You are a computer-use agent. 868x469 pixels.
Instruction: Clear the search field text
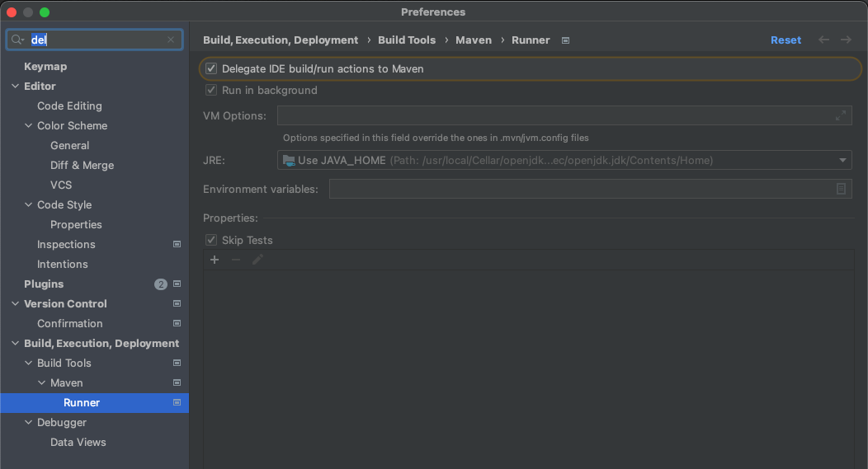pyautogui.click(x=171, y=40)
